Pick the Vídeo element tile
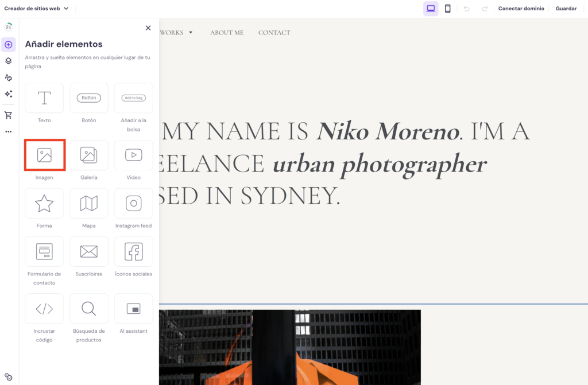588x385 pixels. coord(133,155)
